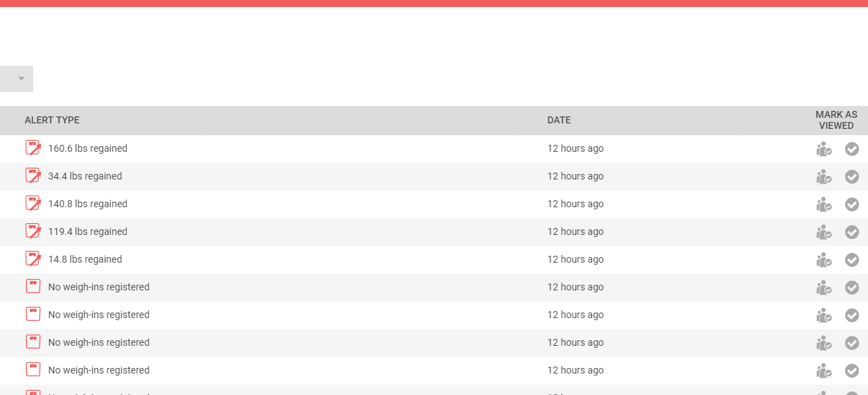Click the date of the 14.8 lbs regained alert
Screen dimensions: 868x395
575,259
